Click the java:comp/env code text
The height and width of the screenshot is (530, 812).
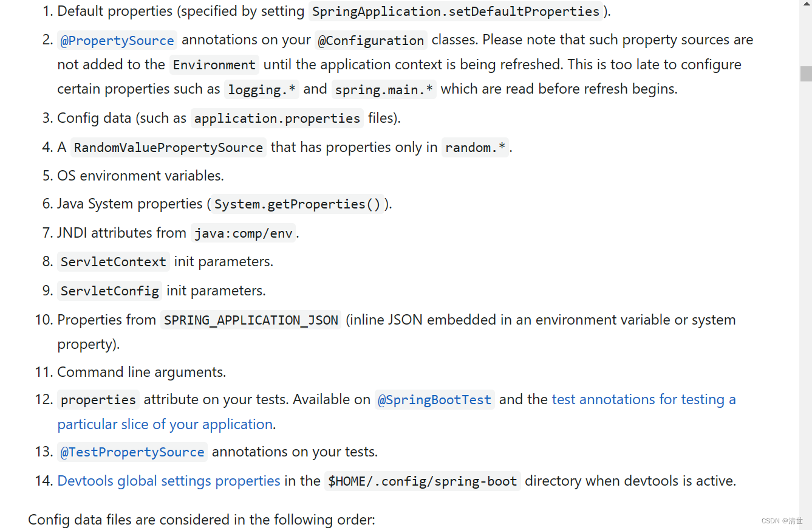tap(243, 233)
